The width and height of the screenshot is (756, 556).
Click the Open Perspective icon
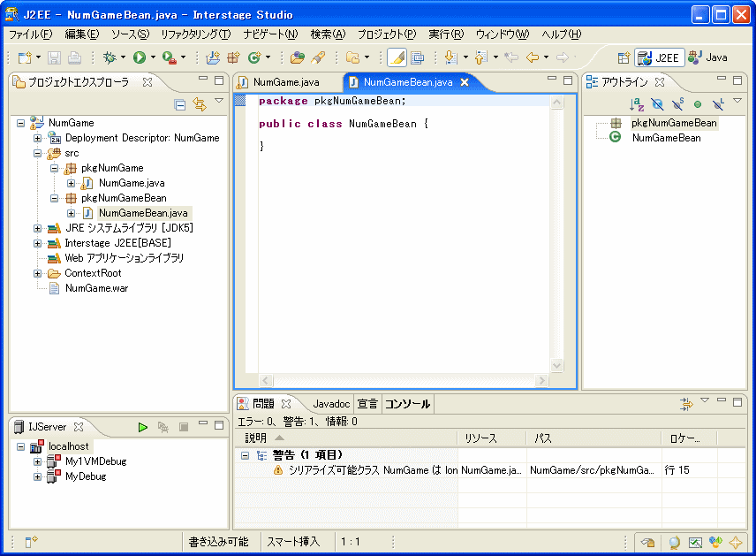pyautogui.click(x=624, y=58)
